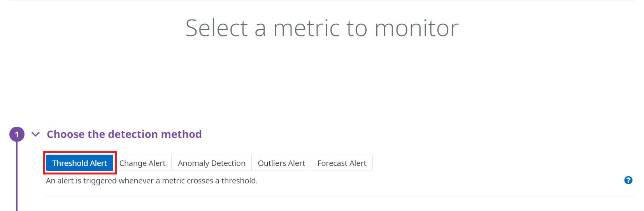Click the purple vertical step progress line
644x211 pixels.
pos(17,177)
